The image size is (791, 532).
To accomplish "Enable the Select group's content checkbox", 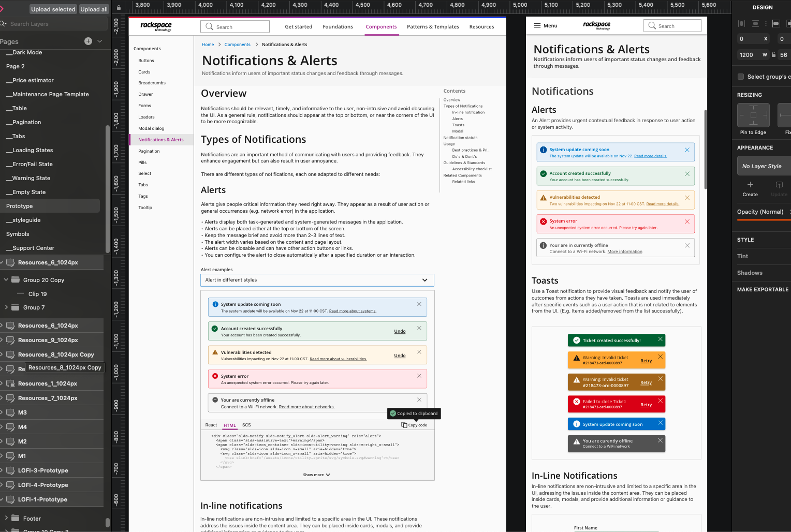I will click(x=741, y=77).
